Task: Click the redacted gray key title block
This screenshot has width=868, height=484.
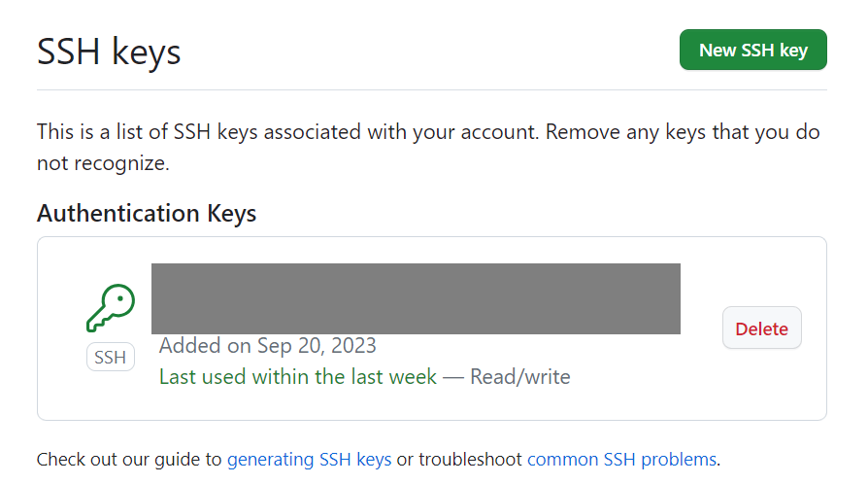Action: (x=416, y=298)
